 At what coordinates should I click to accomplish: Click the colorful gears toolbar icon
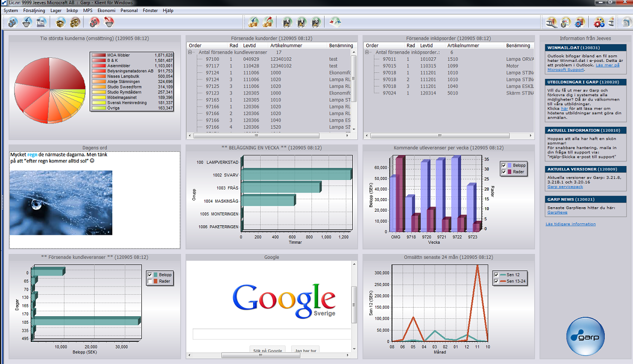tap(599, 22)
